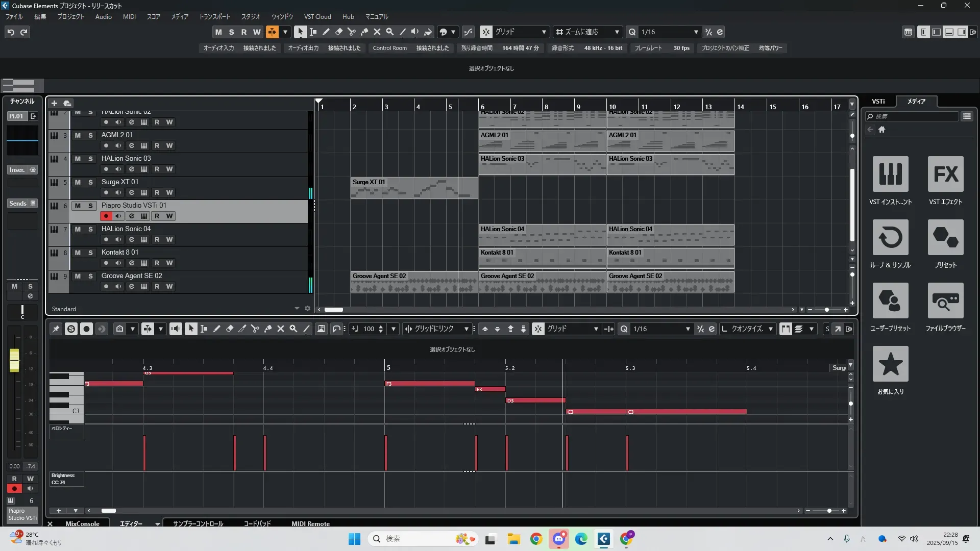Select the Glue tool in main toolbar
Image resolution: width=980 pixels, height=551 pixels.
pos(364,32)
